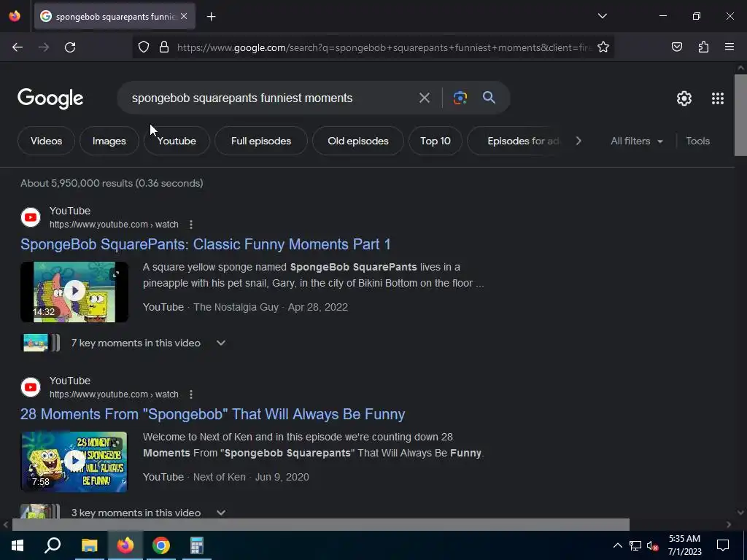Open the Firefox extensions puzzle icon
The width and height of the screenshot is (747, 560).
tap(703, 47)
